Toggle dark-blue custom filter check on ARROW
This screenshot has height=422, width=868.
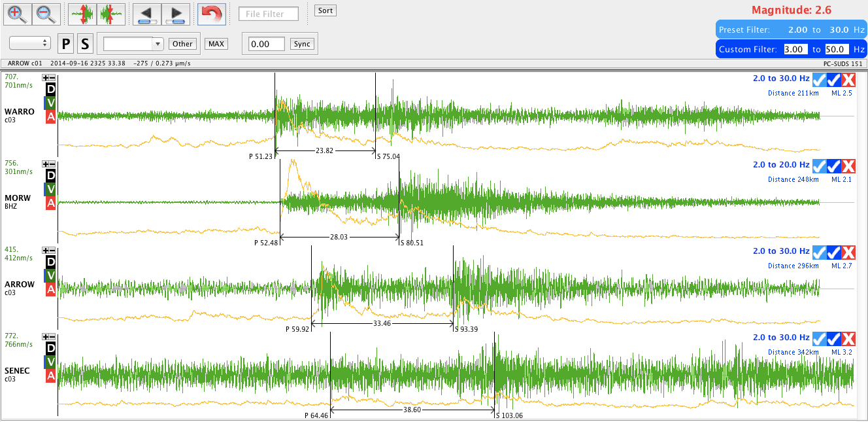(x=834, y=253)
